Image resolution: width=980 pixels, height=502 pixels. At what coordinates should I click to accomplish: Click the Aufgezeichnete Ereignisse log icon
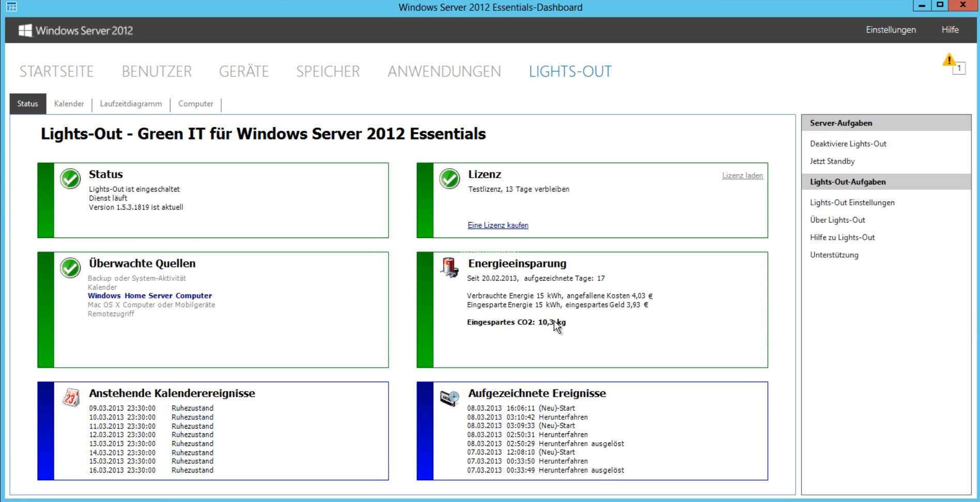pos(449,398)
